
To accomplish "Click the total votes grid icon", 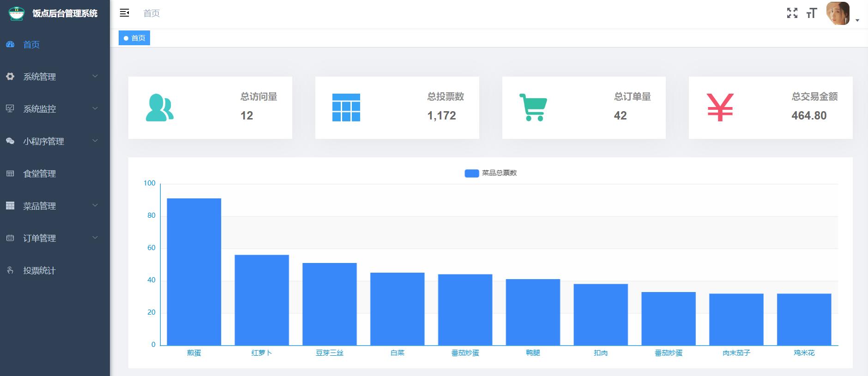I will point(346,107).
